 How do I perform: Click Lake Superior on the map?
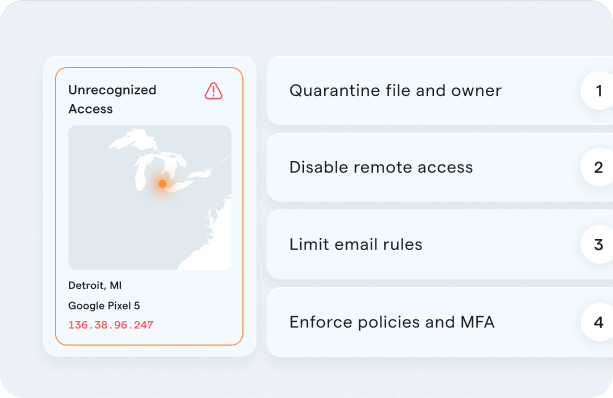(x=133, y=138)
